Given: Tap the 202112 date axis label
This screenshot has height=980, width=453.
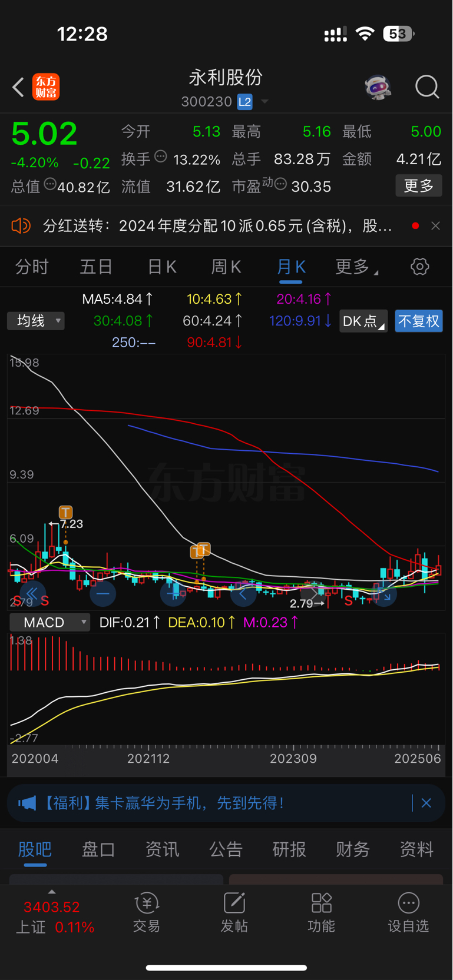Looking at the screenshot, I should click(x=148, y=759).
